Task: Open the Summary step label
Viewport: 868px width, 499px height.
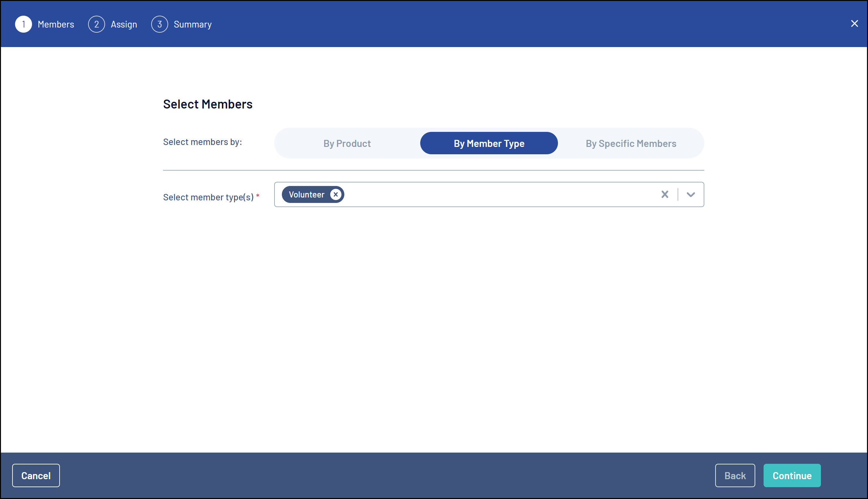Action: (x=192, y=24)
